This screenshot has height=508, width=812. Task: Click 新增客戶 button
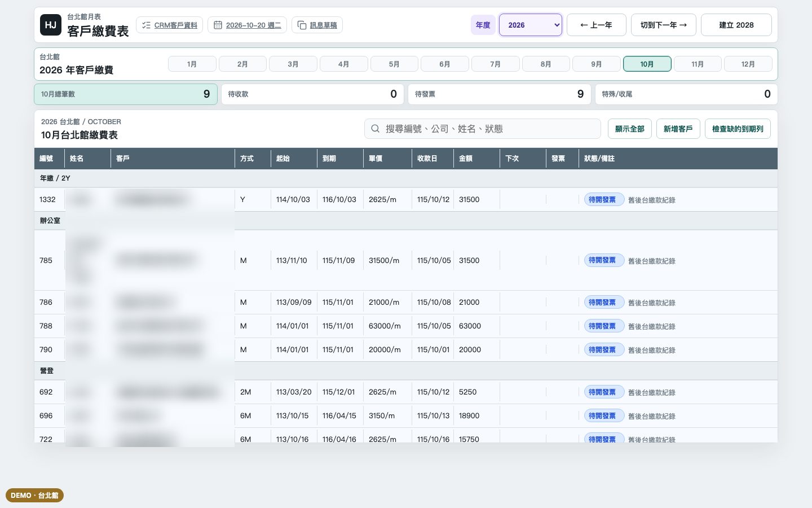(678, 129)
